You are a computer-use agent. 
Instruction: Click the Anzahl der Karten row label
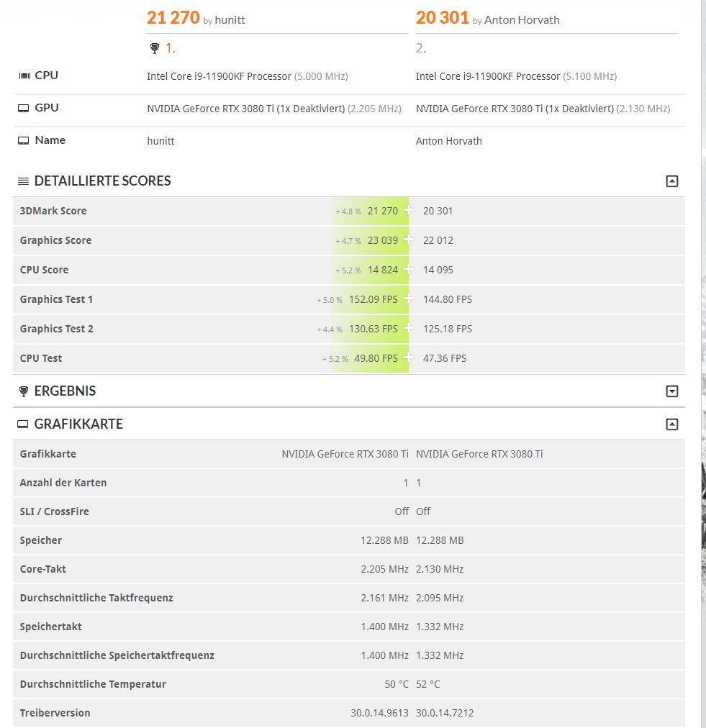pyautogui.click(x=63, y=483)
